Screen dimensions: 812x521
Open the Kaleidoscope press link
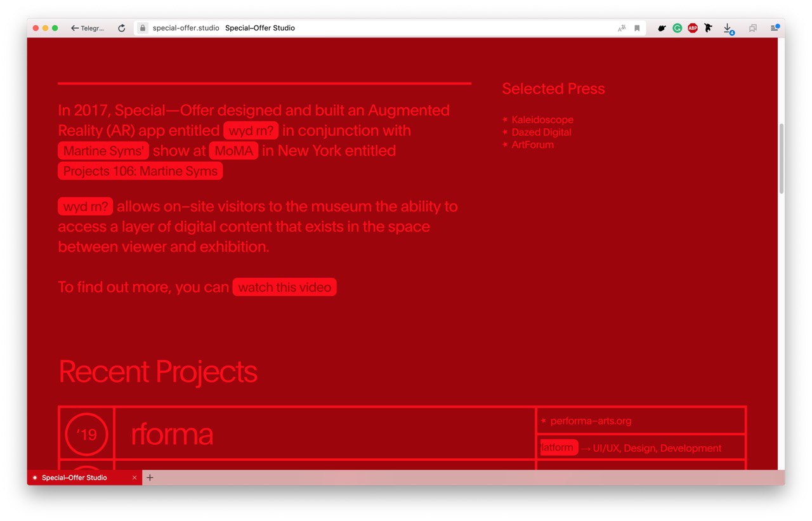(542, 120)
